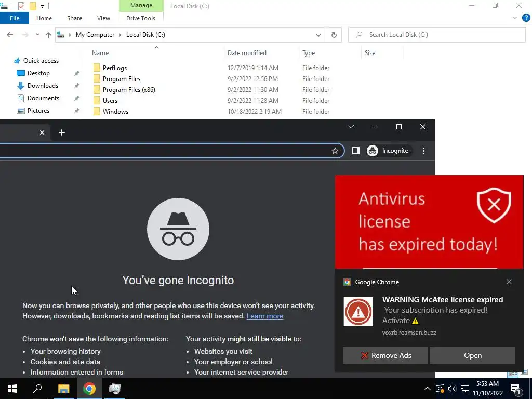Close the current Chrome tab
The image size is (532, 399).
click(42, 132)
